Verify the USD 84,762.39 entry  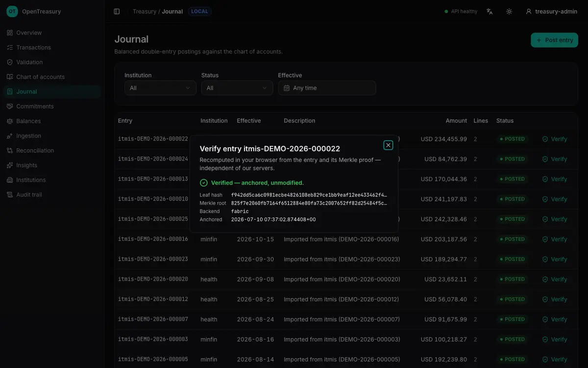555,159
